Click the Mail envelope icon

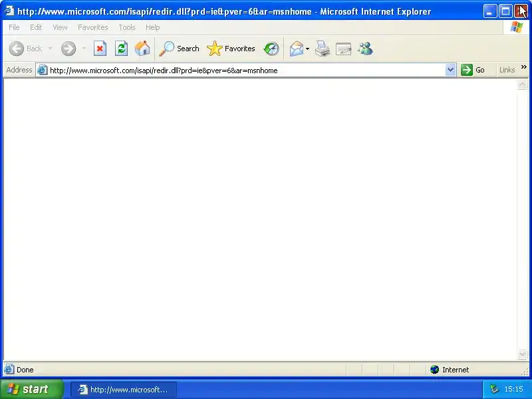coord(296,49)
